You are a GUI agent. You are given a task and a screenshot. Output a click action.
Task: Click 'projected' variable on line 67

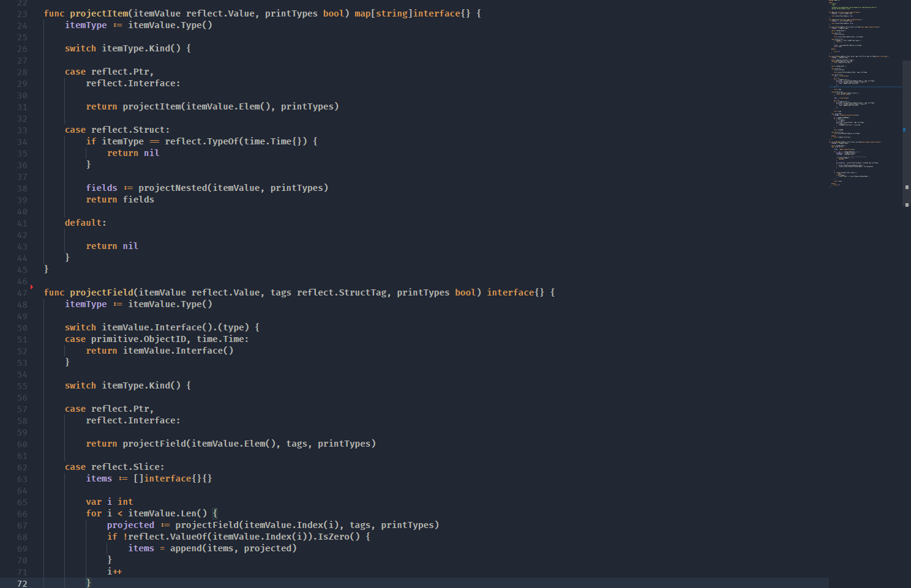[x=130, y=525]
